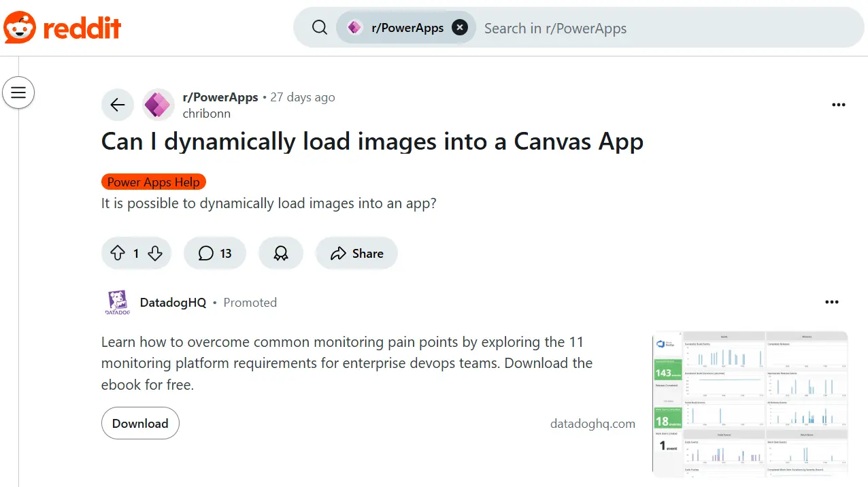Go back using the back arrow
The image size is (868, 487).
pos(117,105)
